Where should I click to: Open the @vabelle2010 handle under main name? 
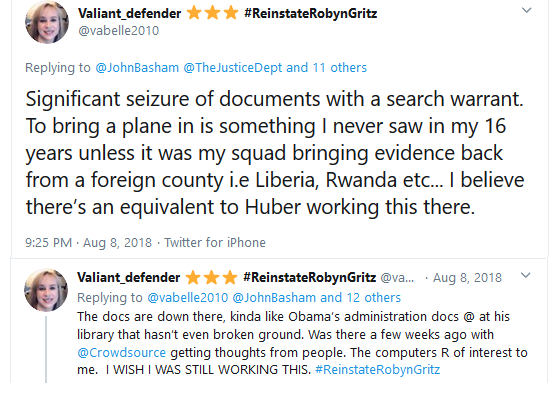[x=119, y=31]
